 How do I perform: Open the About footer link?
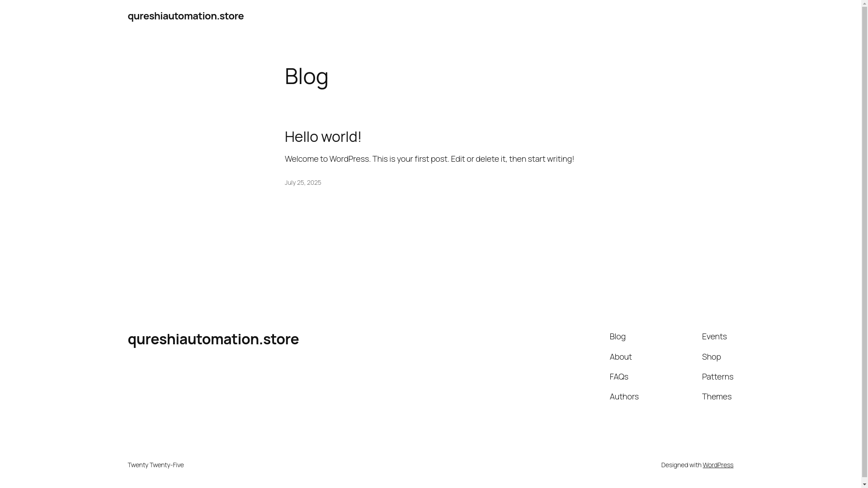pyautogui.click(x=621, y=357)
